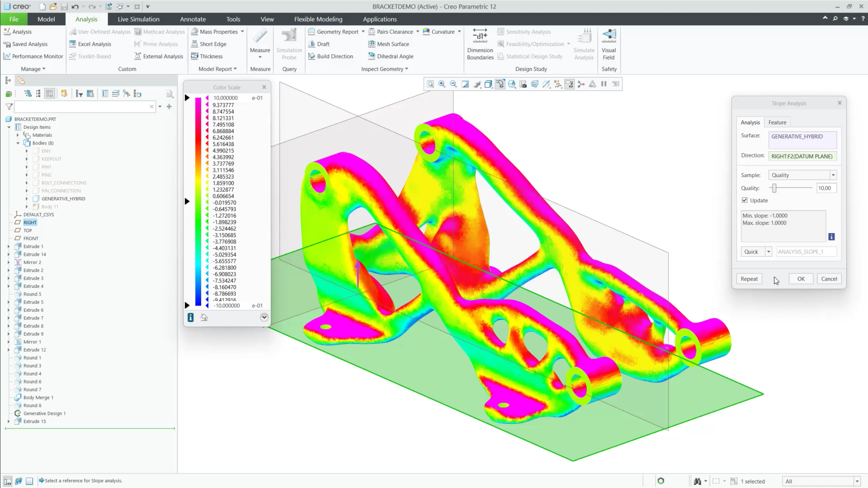Click the Zoom Out magnifier icon
868x488 pixels.
[x=453, y=84]
